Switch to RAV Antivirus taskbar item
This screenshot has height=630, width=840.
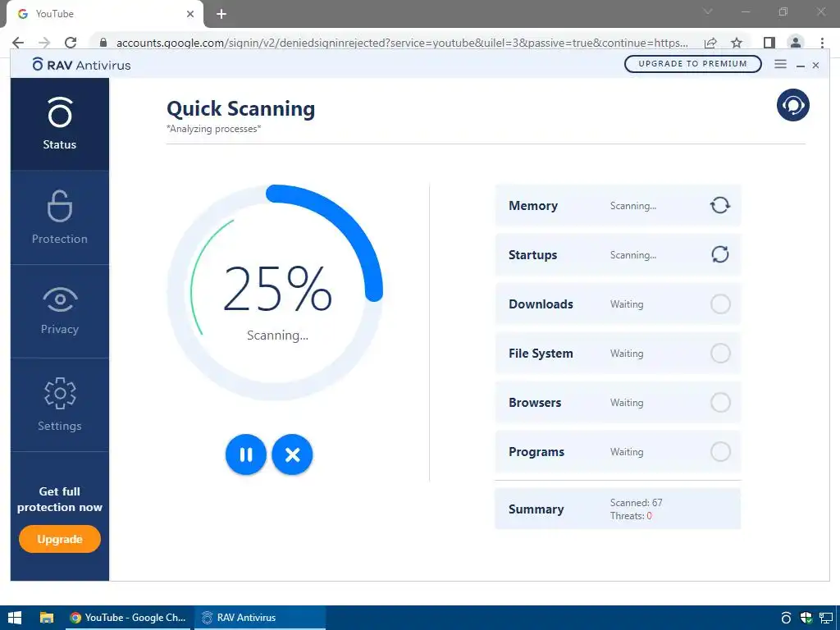(x=260, y=618)
